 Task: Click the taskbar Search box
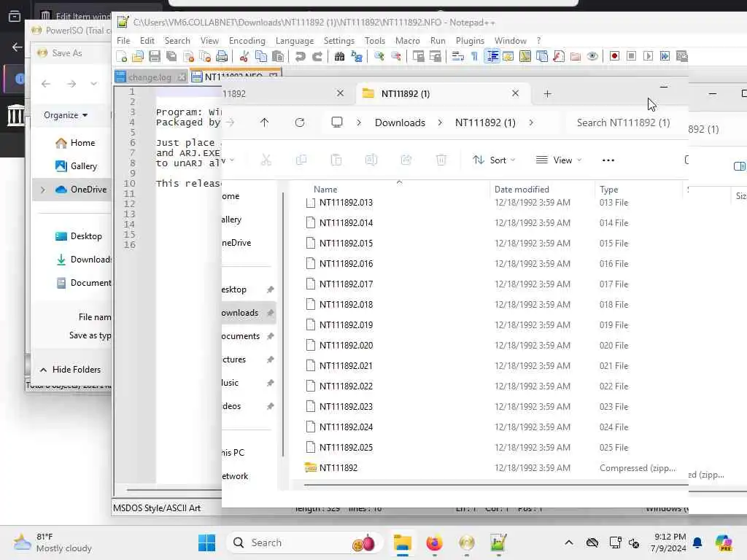[x=305, y=542]
